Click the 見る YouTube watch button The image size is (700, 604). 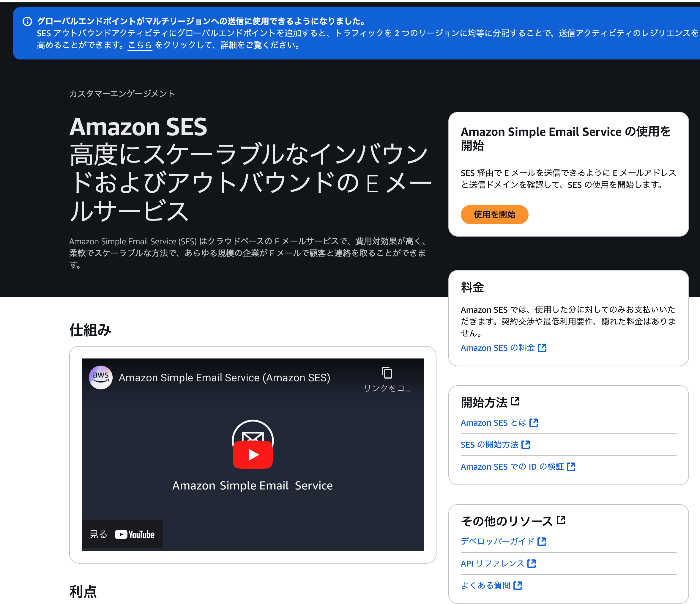tap(122, 534)
